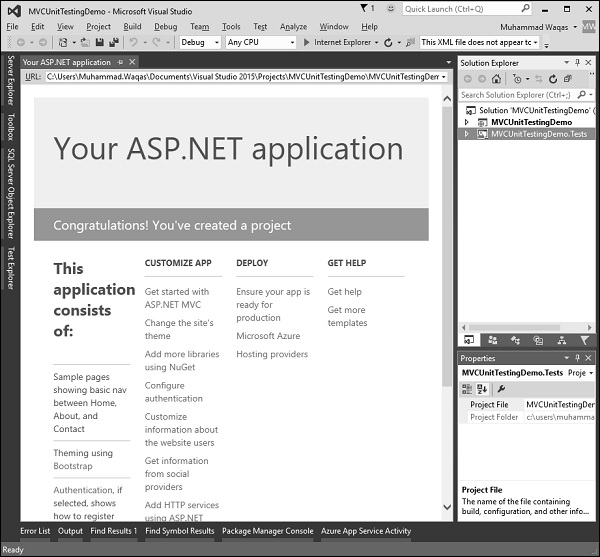Click the Navigate Backward toolbar icon

pos(21,42)
